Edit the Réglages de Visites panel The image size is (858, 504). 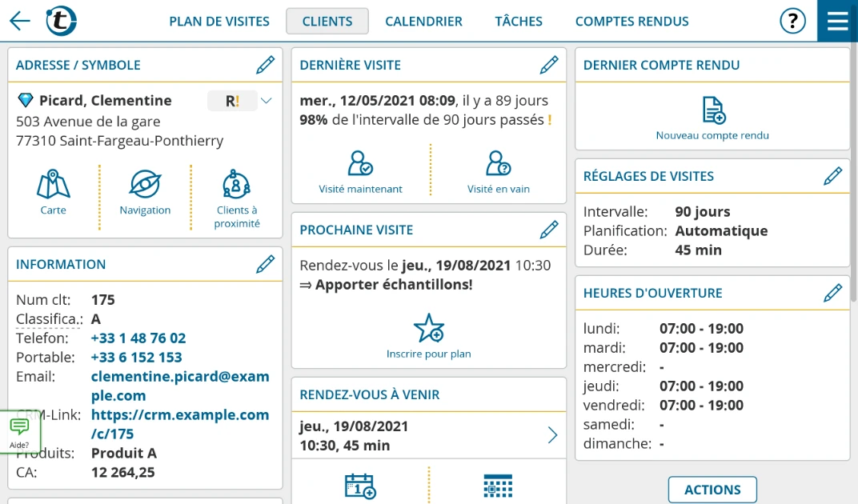pos(832,176)
